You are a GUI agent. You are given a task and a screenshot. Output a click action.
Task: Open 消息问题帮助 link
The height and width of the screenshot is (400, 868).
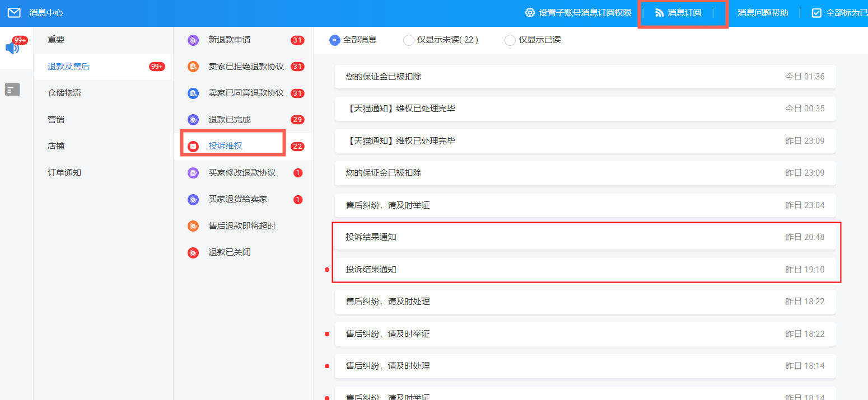pyautogui.click(x=763, y=12)
